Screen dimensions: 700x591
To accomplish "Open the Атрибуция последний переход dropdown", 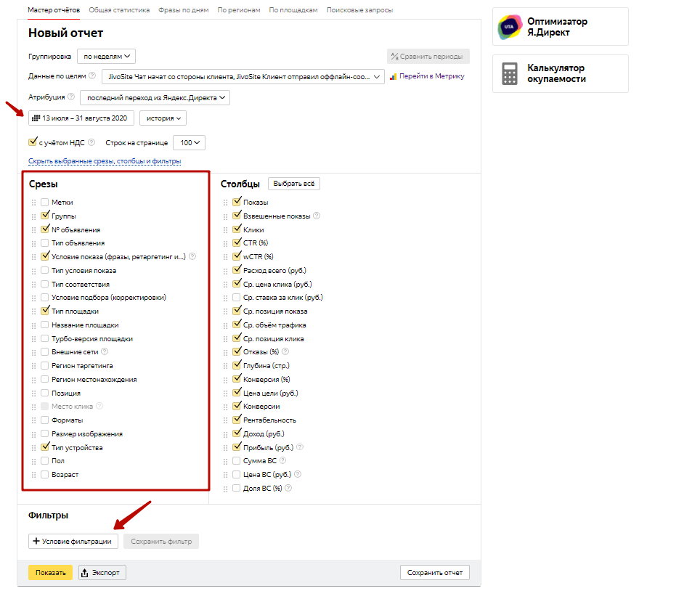I will coord(155,97).
